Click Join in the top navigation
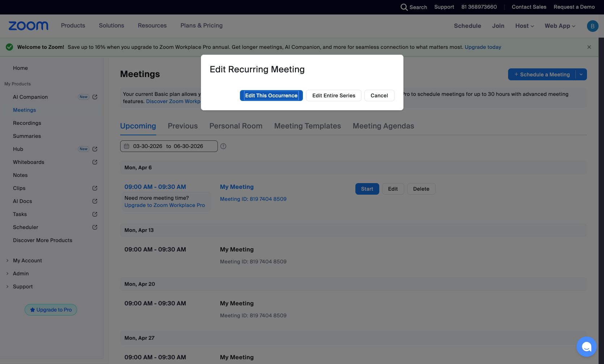The width and height of the screenshot is (604, 364). 498,26
